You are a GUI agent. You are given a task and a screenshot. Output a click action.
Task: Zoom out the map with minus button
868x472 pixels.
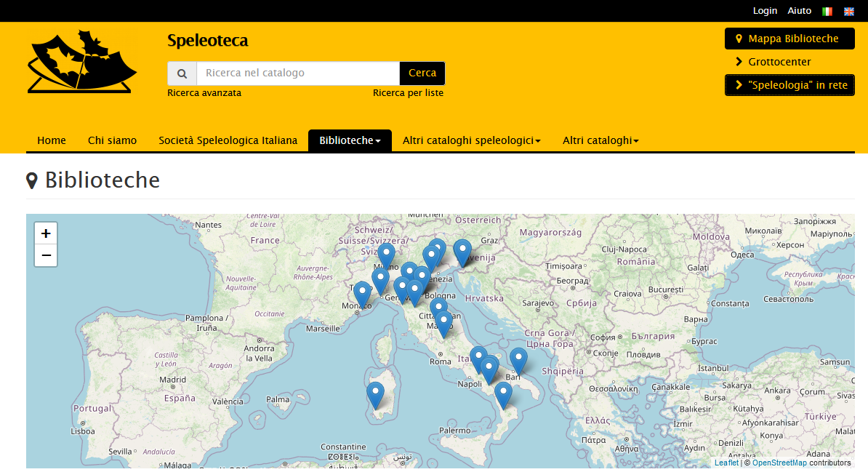(x=46, y=255)
